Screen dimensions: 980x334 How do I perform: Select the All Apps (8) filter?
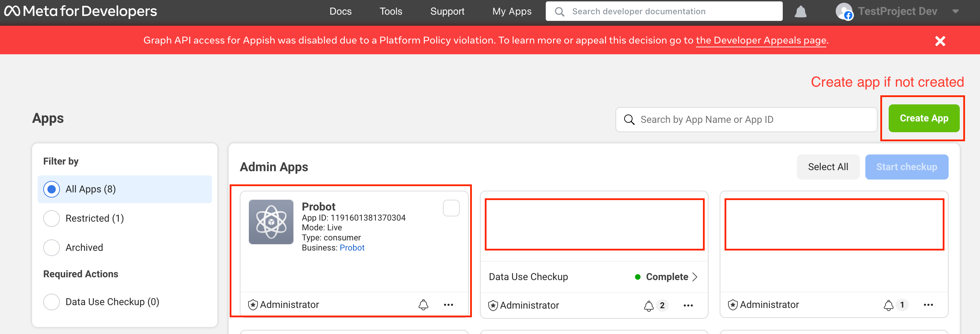pos(52,189)
